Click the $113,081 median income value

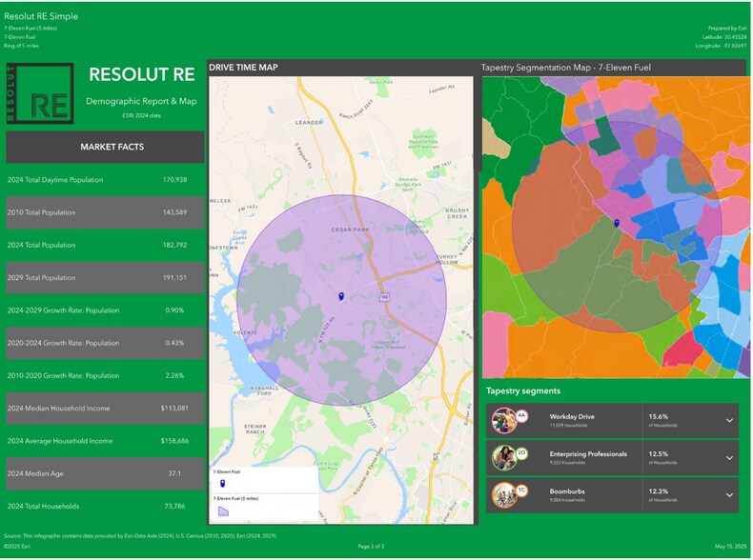pyautogui.click(x=174, y=408)
